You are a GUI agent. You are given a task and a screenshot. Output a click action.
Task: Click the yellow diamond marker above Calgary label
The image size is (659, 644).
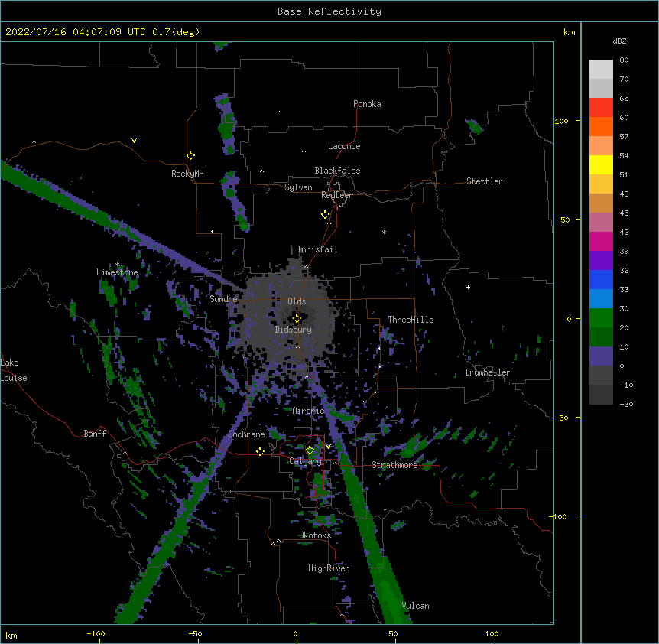point(310,450)
